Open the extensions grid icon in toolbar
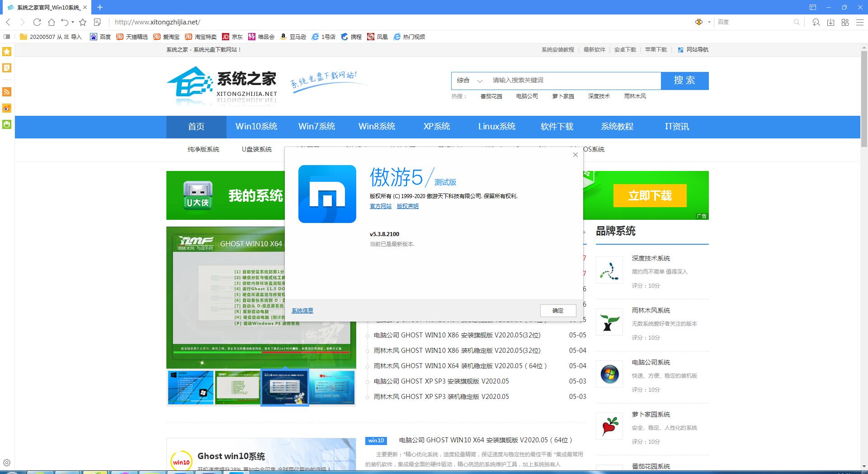This screenshot has height=474, width=868. (x=845, y=22)
